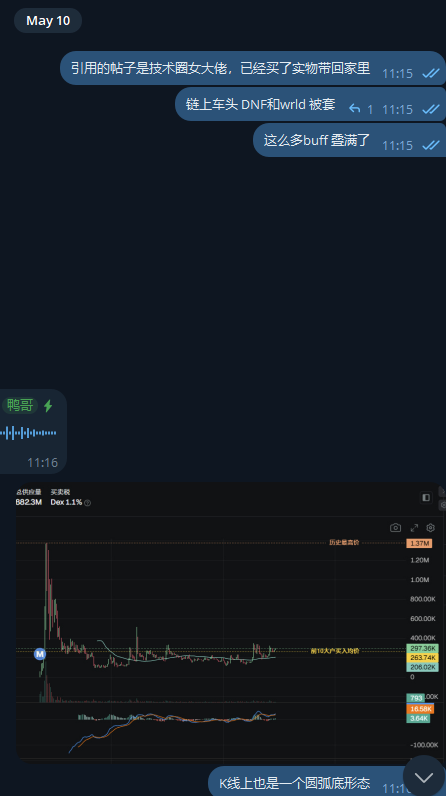The image size is (446, 796).
Task: Click sender name 鸭哥
Action: [x=20, y=405]
